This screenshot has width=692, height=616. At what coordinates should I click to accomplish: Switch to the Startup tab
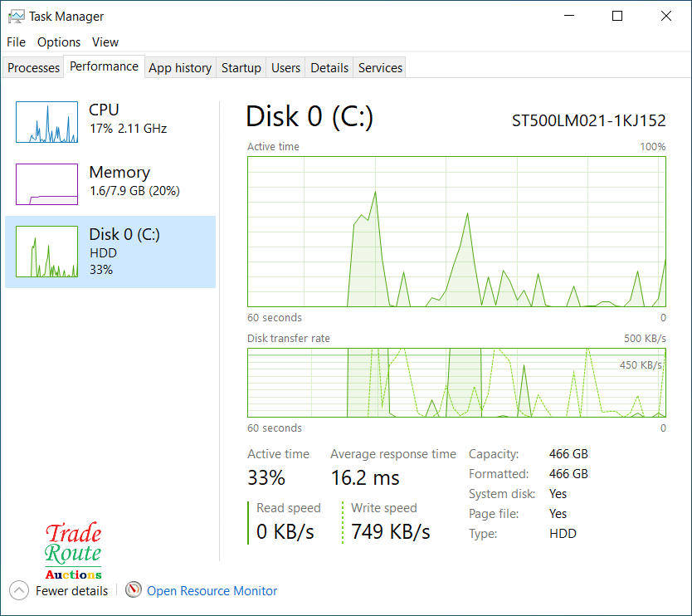click(241, 68)
